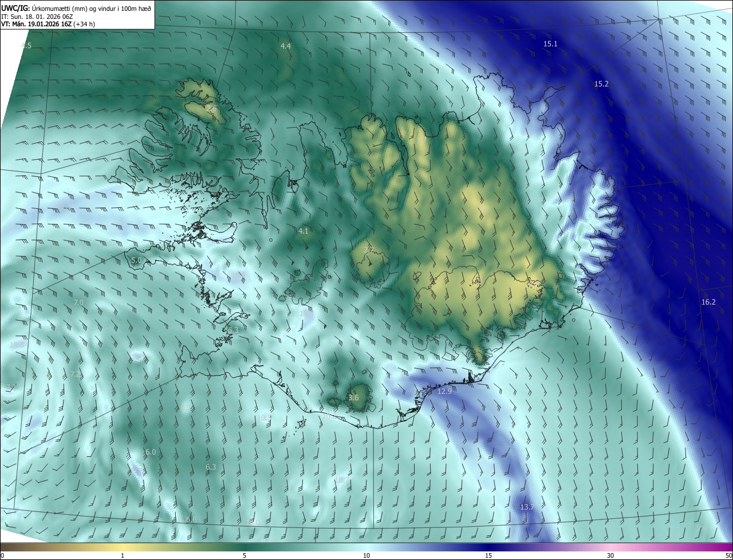Click the 12.9 value label on the map

point(444,392)
